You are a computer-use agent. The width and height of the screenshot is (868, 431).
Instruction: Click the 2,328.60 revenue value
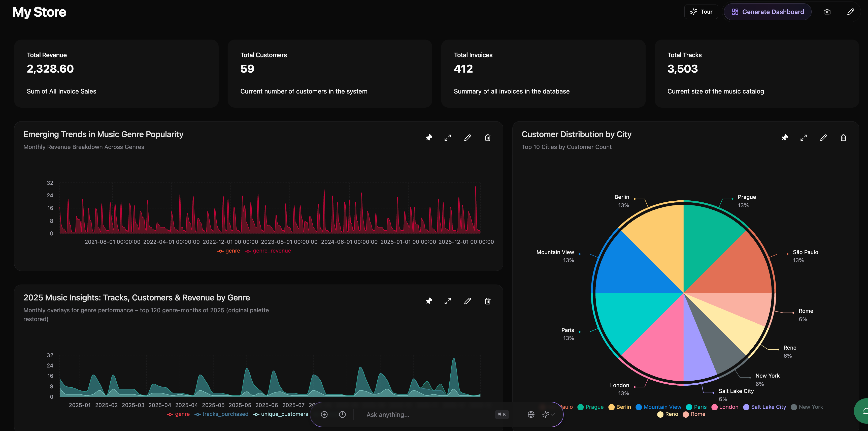pyautogui.click(x=50, y=69)
